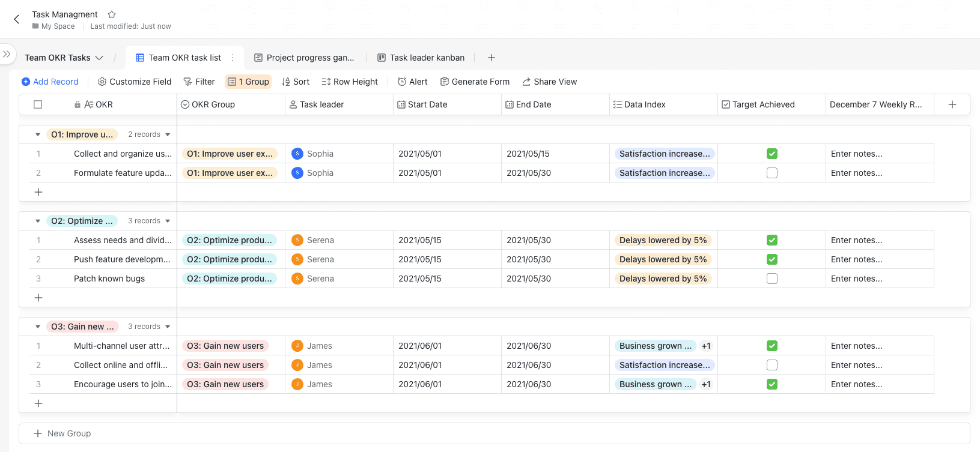Open the Team OKR Tasks dropdown
The width and height of the screenshot is (980, 452).
point(64,58)
